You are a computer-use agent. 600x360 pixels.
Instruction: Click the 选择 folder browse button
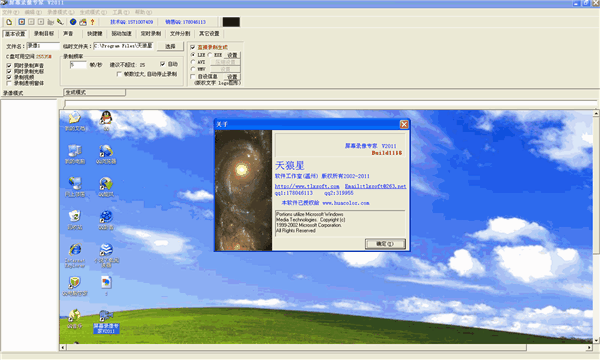170,46
